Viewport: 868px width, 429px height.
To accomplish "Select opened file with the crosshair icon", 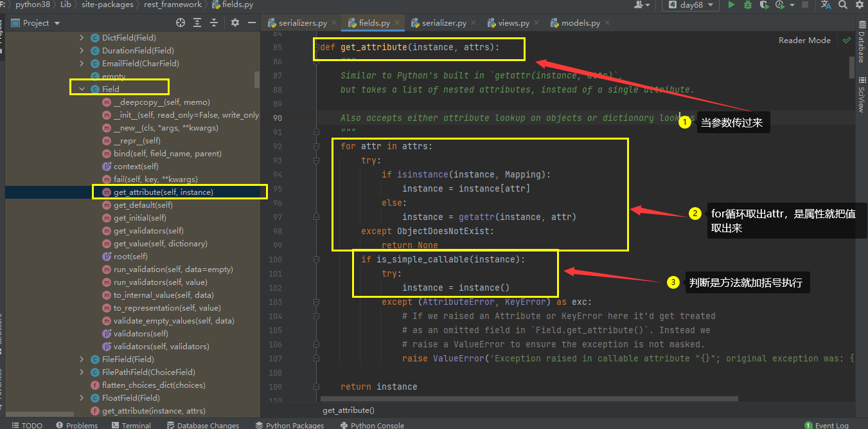I will (181, 23).
